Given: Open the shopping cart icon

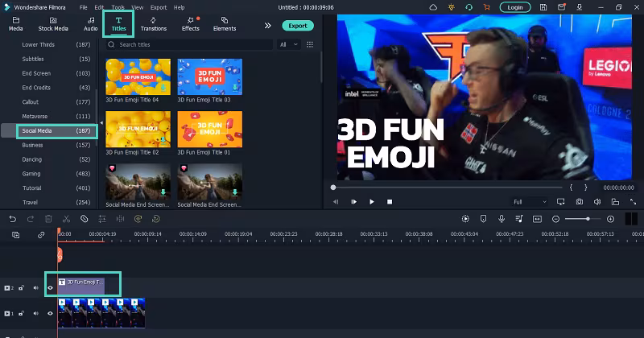Looking at the screenshot, I should point(487,7).
